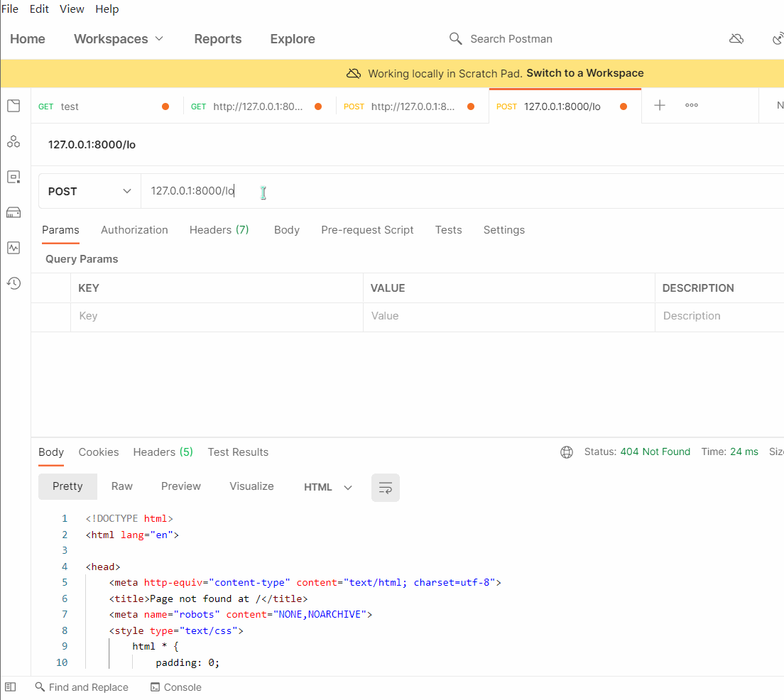Expand the POST method dropdown
The width and height of the screenshot is (784, 700).
tap(89, 192)
